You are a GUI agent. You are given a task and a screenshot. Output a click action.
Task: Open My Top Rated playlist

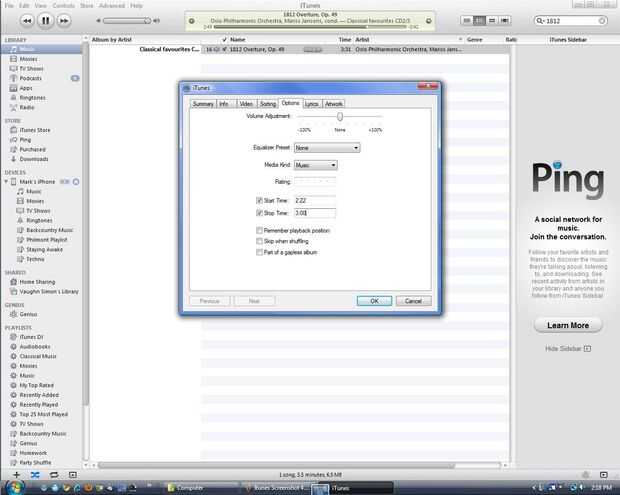point(36,385)
